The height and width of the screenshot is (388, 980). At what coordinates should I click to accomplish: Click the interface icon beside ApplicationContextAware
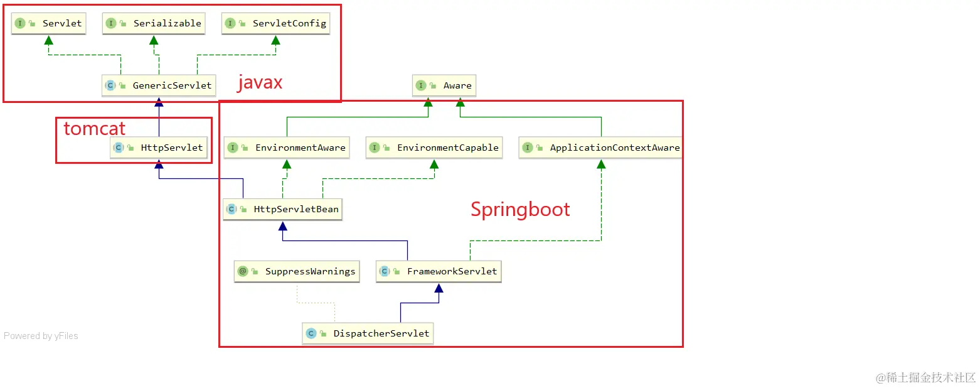point(528,148)
